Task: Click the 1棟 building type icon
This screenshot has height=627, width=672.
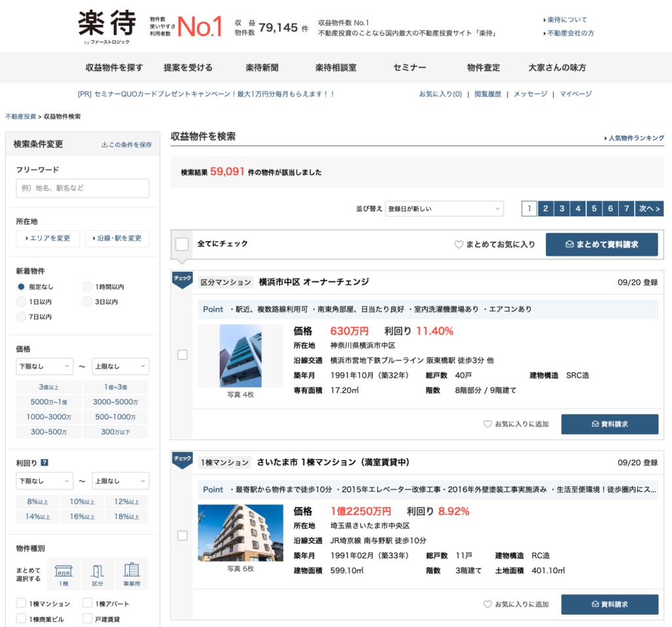Action: [x=64, y=574]
